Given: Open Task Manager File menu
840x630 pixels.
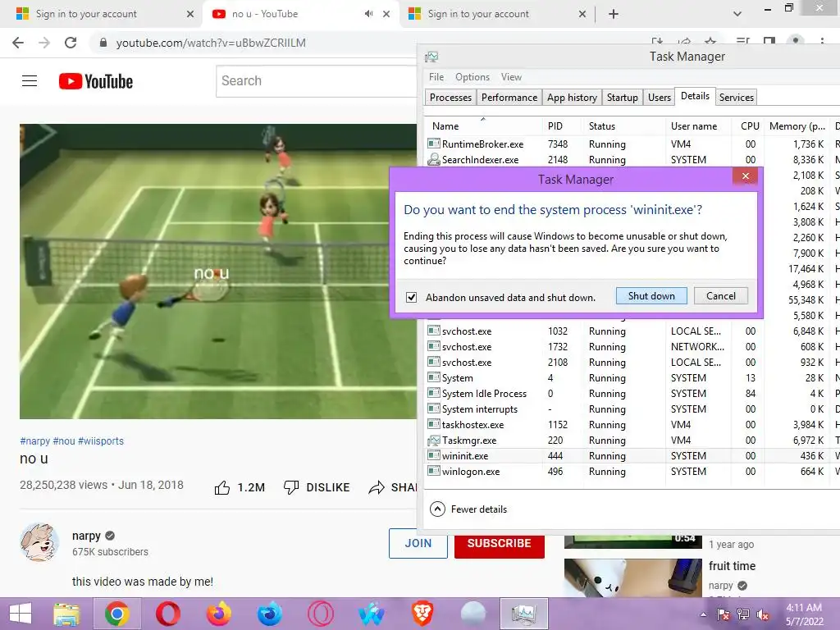Looking at the screenshot, I should pyautogui.click(x=436, y=77).
